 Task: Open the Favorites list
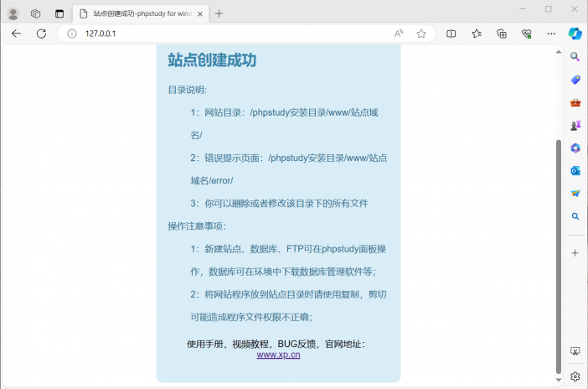[x=477, y=34]
